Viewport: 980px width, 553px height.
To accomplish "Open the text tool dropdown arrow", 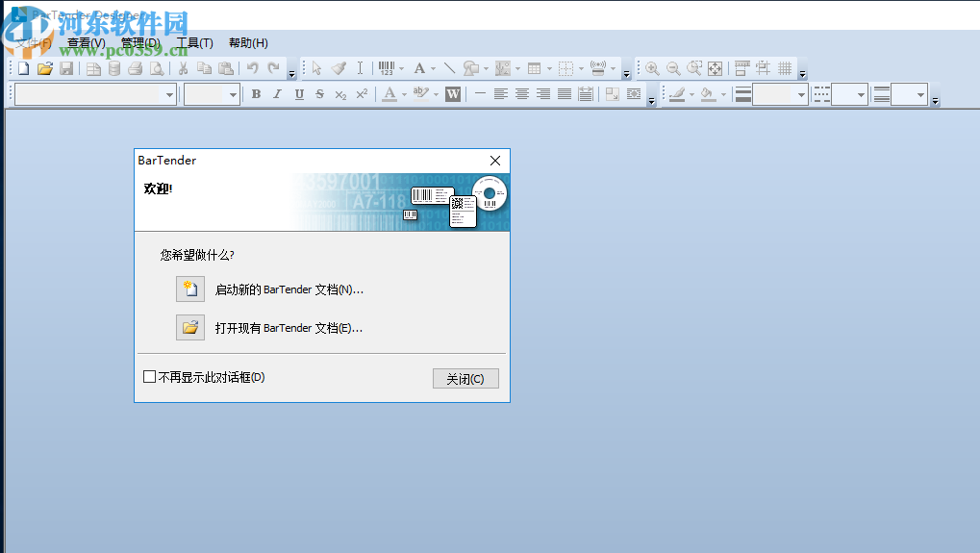I will point(433,68).
